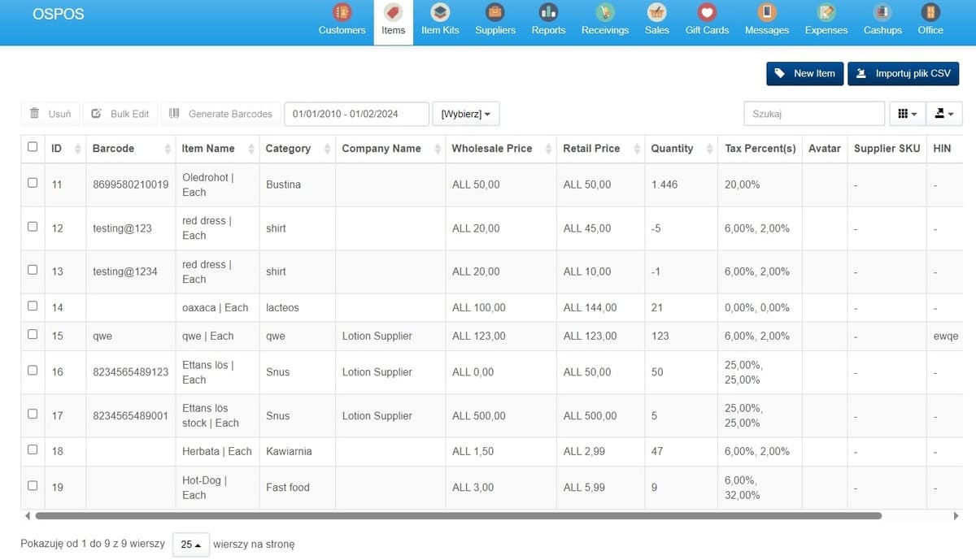The width and height of the screenshot is (976, 560).
Task: Open the Receivings module icon
Action: point(604,13)
